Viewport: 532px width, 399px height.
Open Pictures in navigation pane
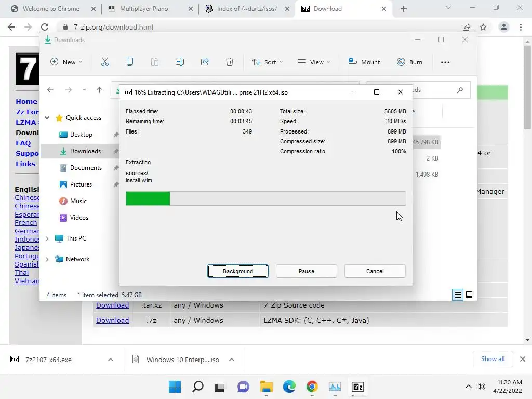pyautogui.click(x=81, y=184)
